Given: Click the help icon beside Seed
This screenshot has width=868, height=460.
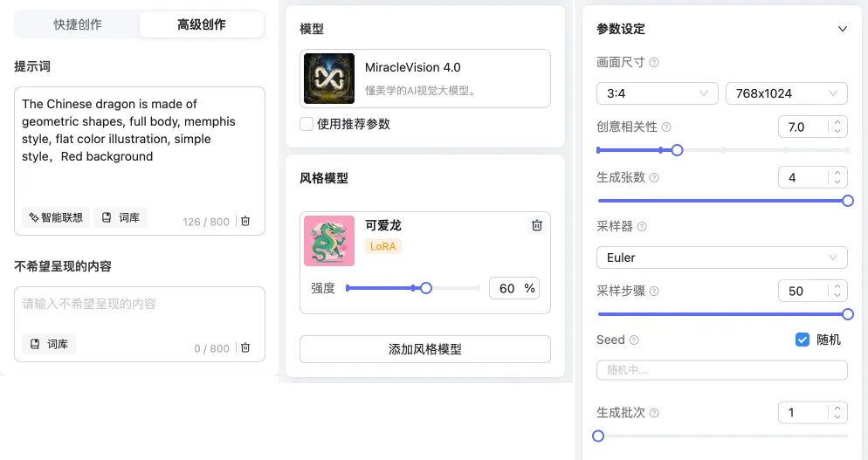Looking at the screenshot, I should coord(634,340).
